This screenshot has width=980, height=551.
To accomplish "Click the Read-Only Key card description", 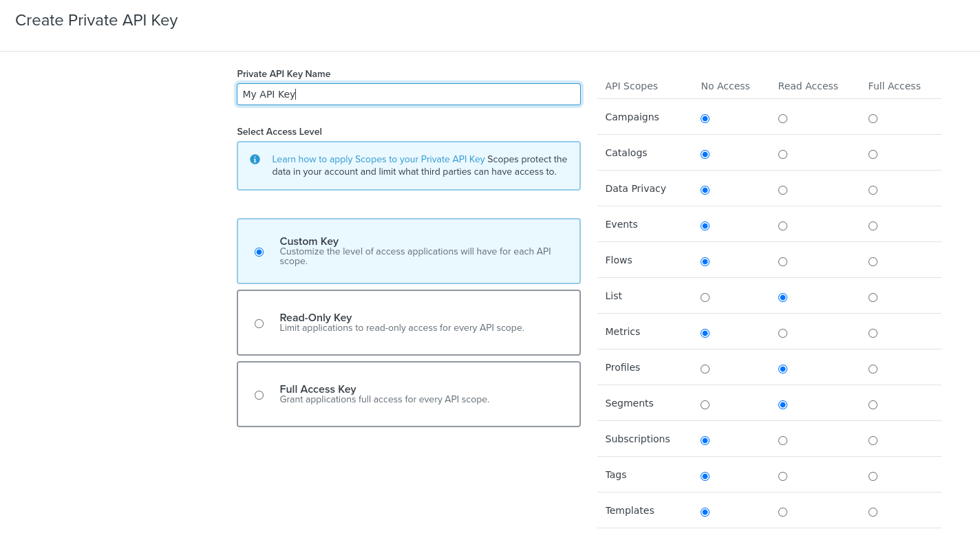I will (402, 328).
